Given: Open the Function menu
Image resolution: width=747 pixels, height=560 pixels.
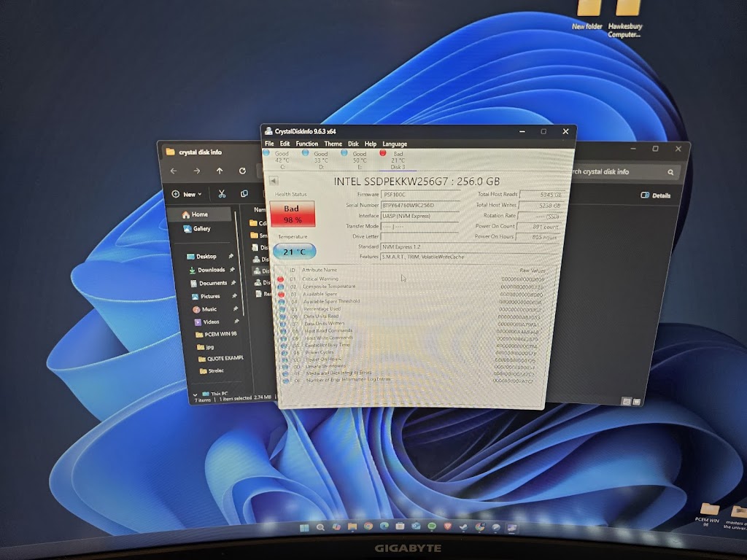Looking at the screenshot, I should (306, 144).
